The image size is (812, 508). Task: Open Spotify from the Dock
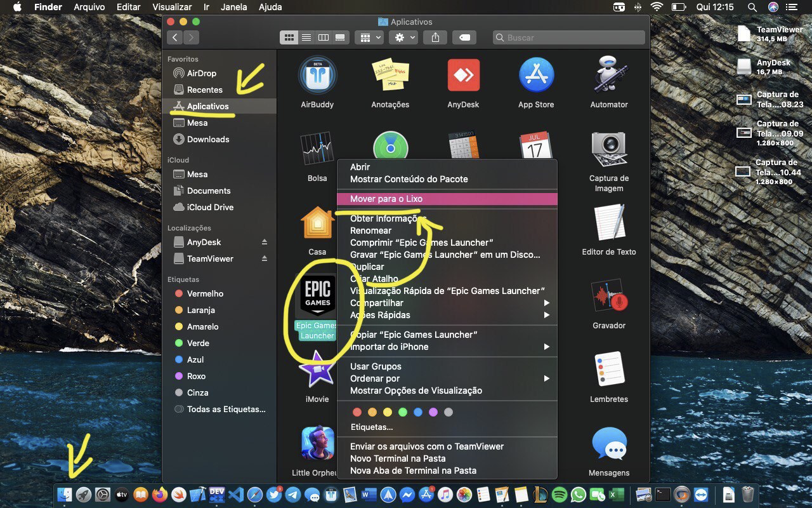559,495
